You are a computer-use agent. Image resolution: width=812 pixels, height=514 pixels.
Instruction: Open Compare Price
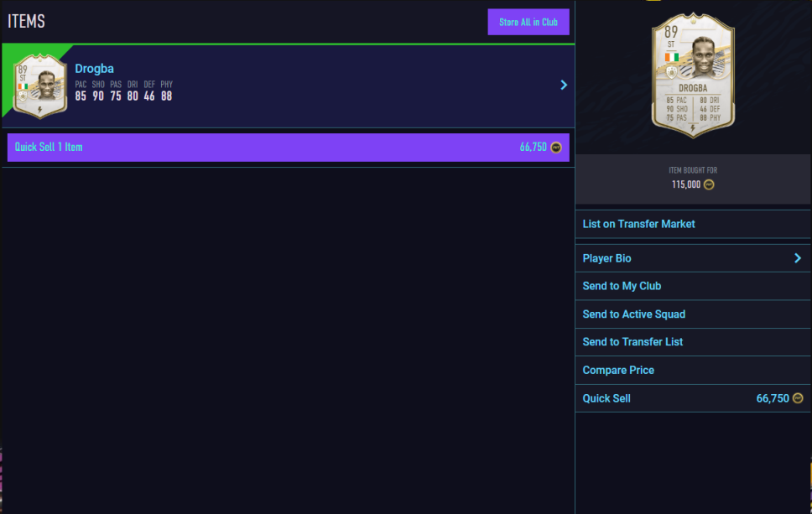pyautogui.click(x=693, y=370)
